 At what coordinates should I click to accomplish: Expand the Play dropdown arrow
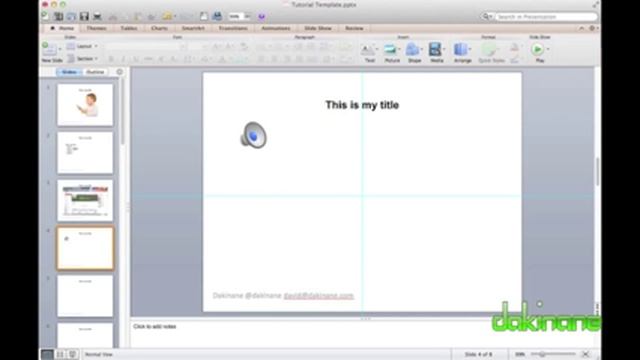click(548, 49)
